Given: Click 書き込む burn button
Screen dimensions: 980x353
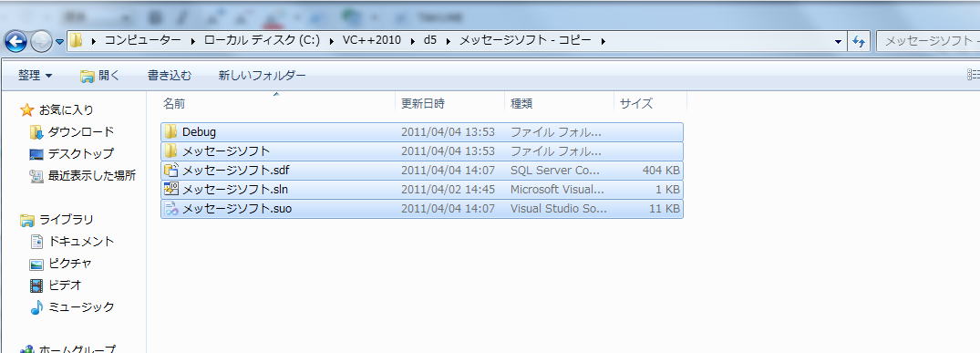Looking at the screenshot, I should pos(170,76).
